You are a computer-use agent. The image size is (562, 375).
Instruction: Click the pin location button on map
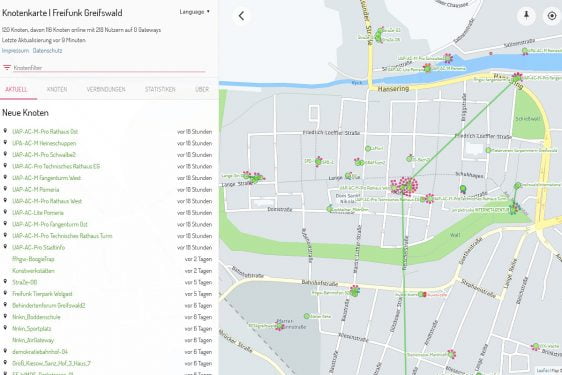pyautogui.click(x=526, y=16)
